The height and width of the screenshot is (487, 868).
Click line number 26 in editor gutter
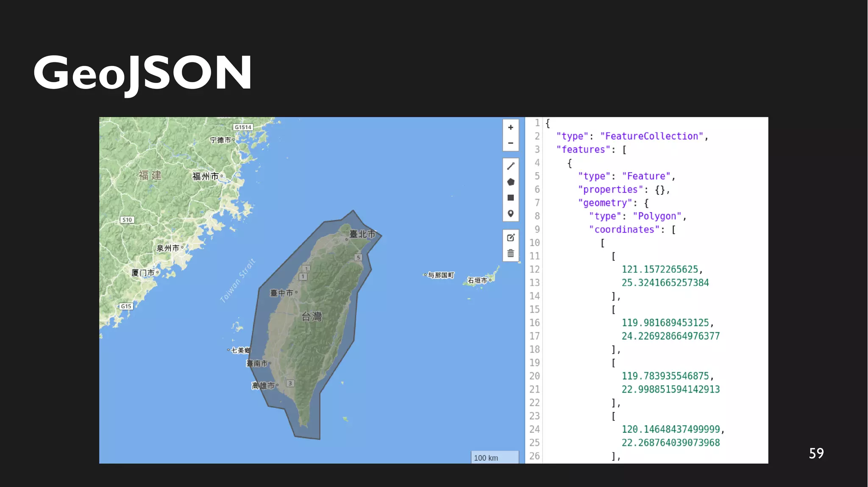click(x=534, y=456)
